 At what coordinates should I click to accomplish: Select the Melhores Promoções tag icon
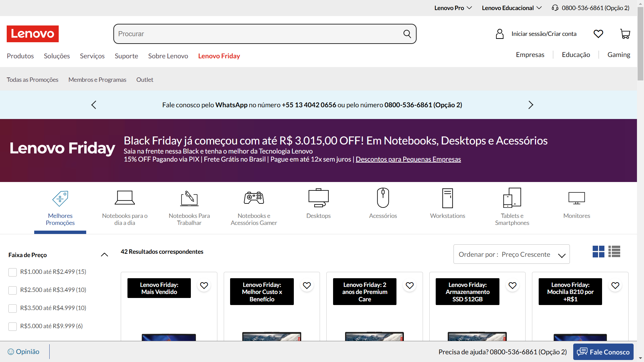click(60, 198)
